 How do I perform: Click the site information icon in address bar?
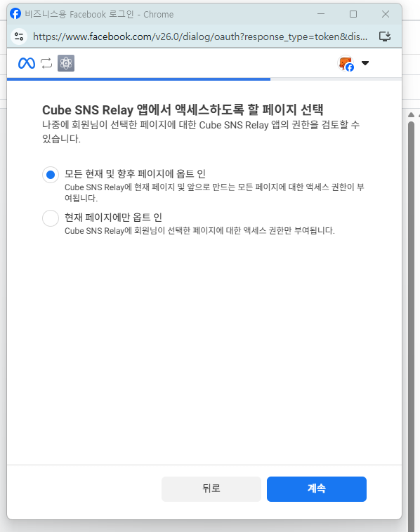(19, 36)
